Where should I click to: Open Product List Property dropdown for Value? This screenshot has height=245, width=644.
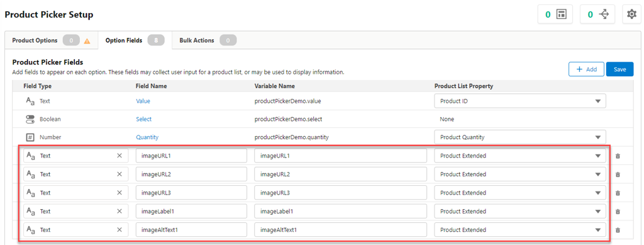(520, 101)
